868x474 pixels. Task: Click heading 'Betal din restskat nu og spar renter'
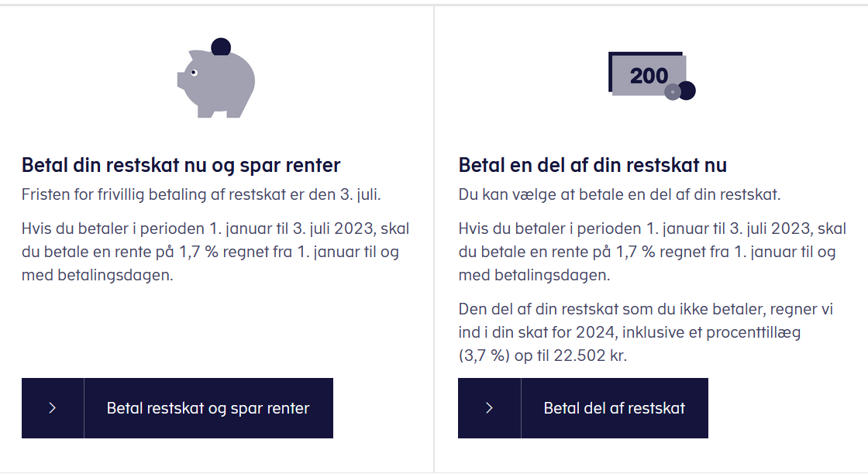tap(181, 165)
